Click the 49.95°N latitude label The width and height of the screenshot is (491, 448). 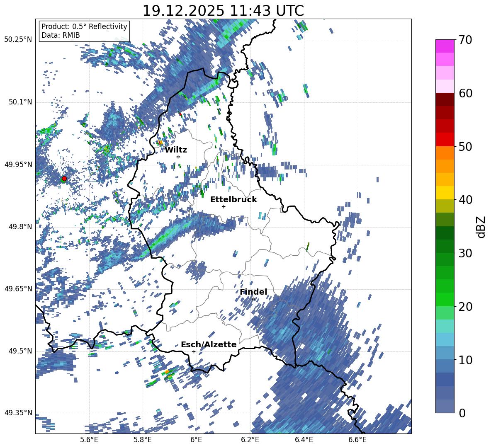pyautogui.click(x=18, y=165)
